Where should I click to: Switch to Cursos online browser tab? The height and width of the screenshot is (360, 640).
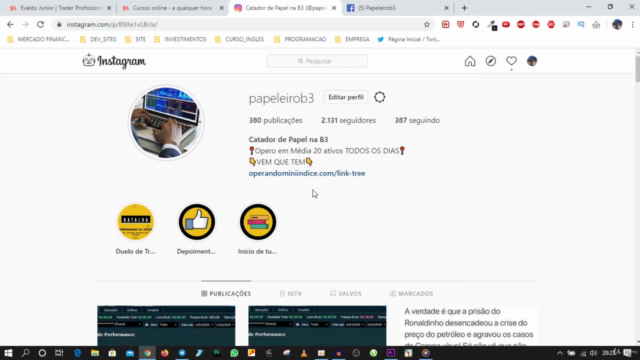[x=173, y=8]
